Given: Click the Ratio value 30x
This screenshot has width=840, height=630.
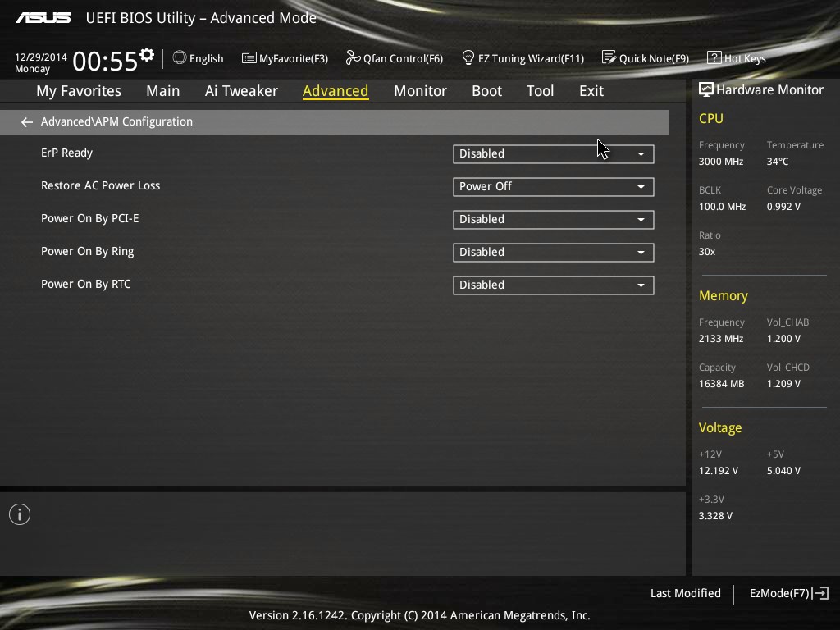Looking at the screenshot, I should (x=706, y=252).
